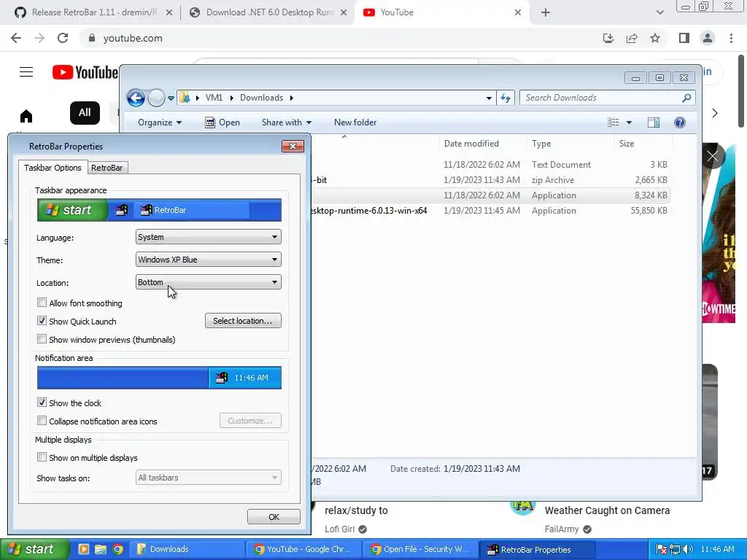Select the Taskbar Options tab
The width and height of the screenshot is (747, 560).
pyautogui.click(x=53, y=168)
